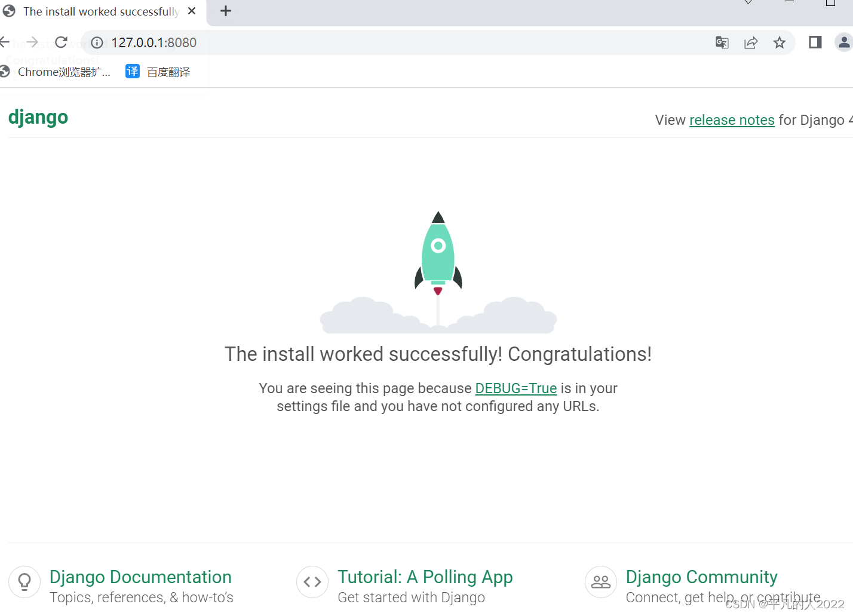
Task: Click the people Community icon
Action: tap(601, 582)
